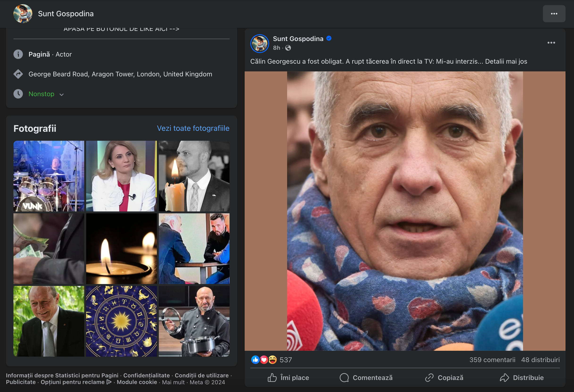
Task: Open the chef holding pot thumbnail
Action: 194,321
